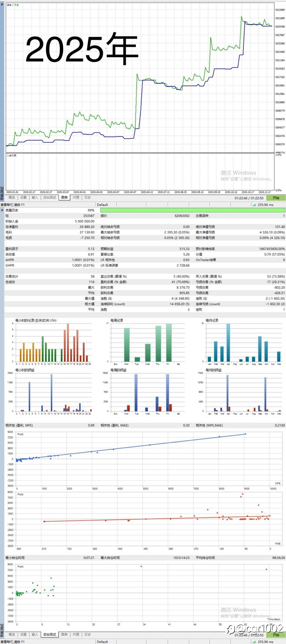Switch to 后台测试 tab under the equity chart

click(50, 198)
